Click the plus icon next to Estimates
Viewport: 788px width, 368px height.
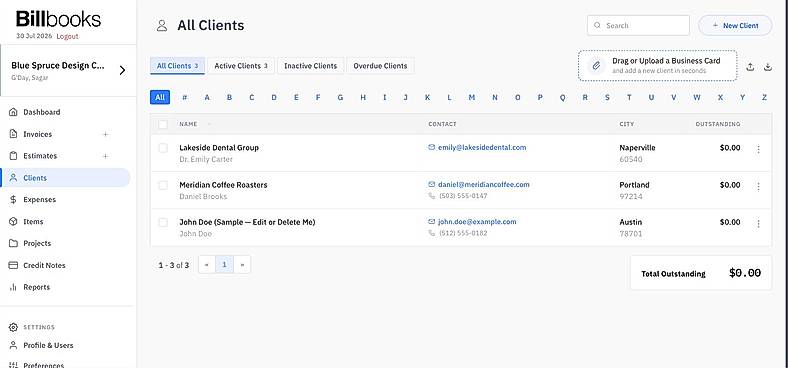coord(106,156)
